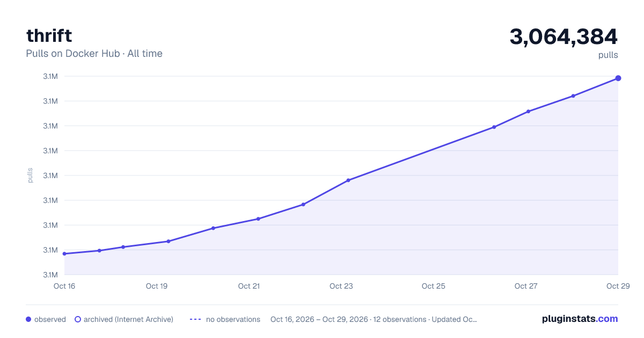Click the dashed 'no observations' legend line
Viewport: 644px width, 338px height.
click(195, 319)
